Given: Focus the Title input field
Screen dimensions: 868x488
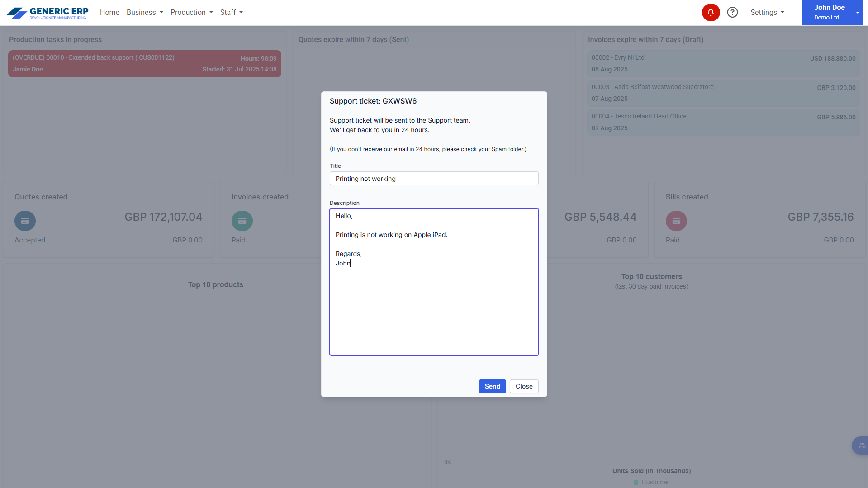Looking at the screenshot, I should tap(434, 179).
